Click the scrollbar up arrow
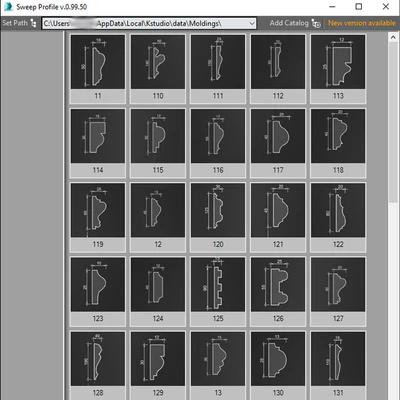Viewport: 400px width, 400px height. click(393, 37)
